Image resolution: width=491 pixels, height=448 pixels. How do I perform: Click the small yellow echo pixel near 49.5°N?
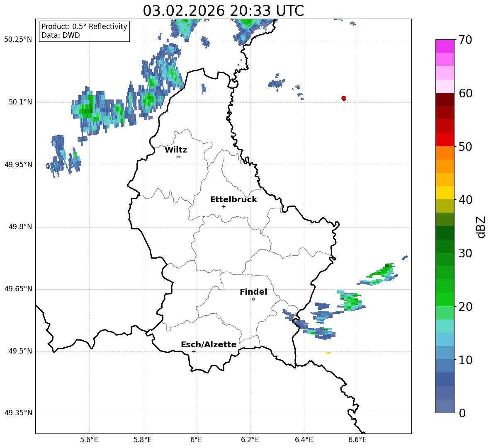[x=328, y=353]
